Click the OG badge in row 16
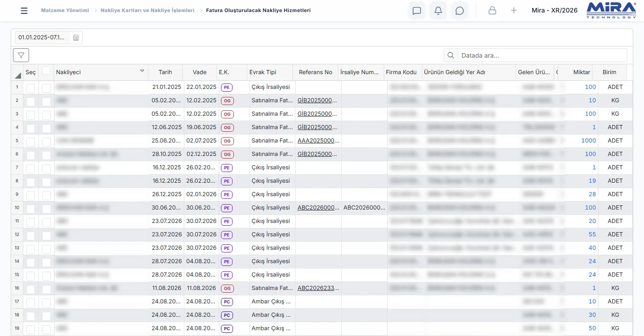 pos(227,289)
